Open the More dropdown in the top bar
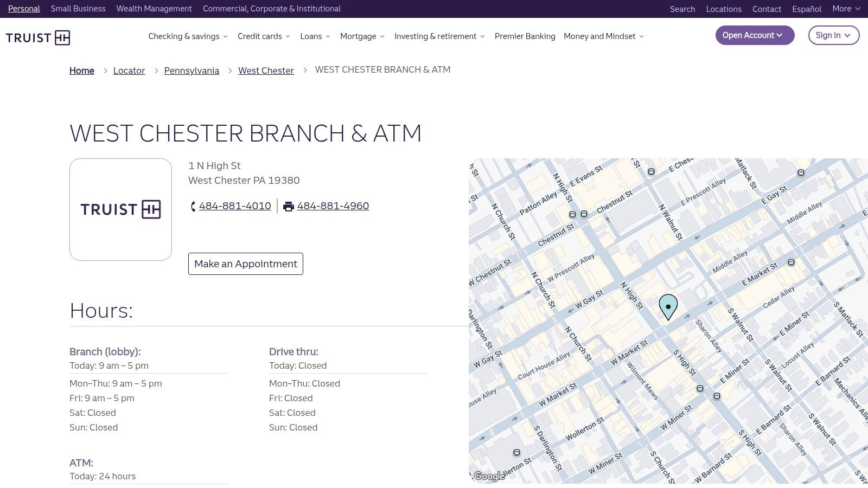Viewport: 868px width, 488px height. pyautogui.click(x=845, y=9)
